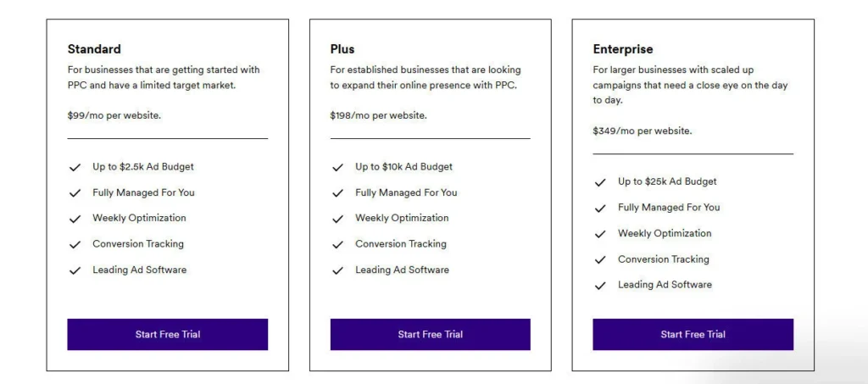Select the Plus plan heading
Screen dimensions: 868x384
pyautogui.click(x=342, y=49)
